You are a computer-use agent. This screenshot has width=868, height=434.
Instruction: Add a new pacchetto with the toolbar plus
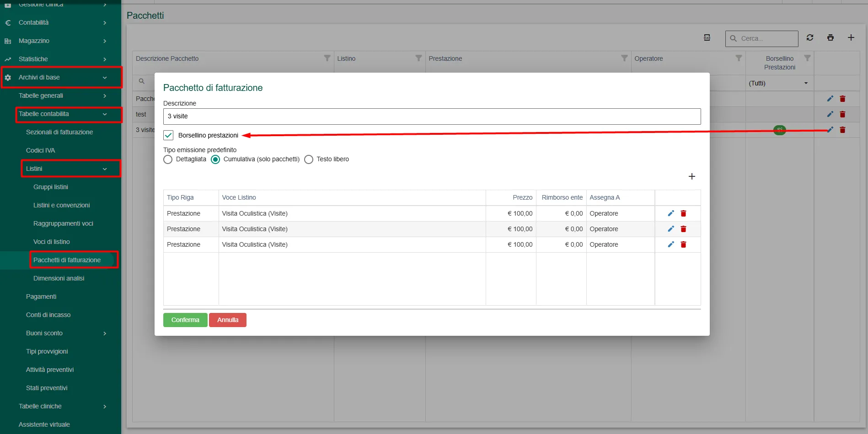click(x=851, y=37)
